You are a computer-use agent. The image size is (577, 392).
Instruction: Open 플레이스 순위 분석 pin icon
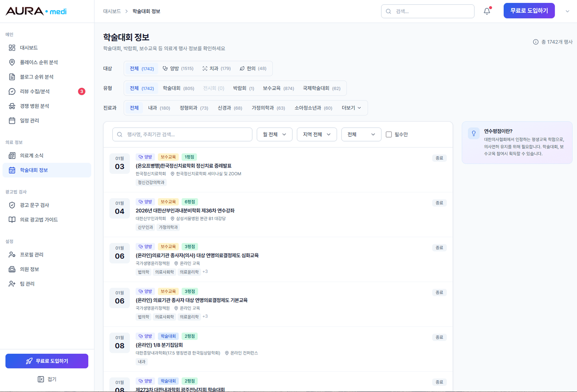click(x=12, y=62)
